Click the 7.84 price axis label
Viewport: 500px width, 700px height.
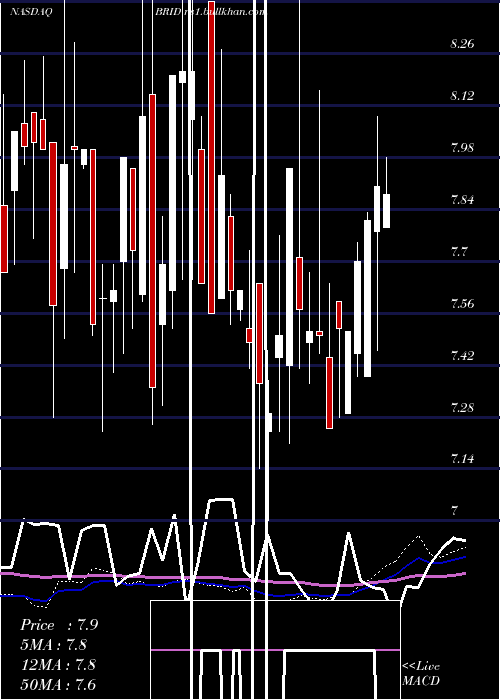pyautogui.click(x=462, y=199)
